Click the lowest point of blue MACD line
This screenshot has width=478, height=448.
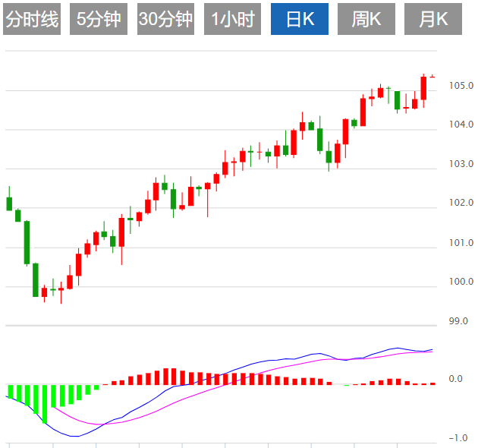[74, 437]
